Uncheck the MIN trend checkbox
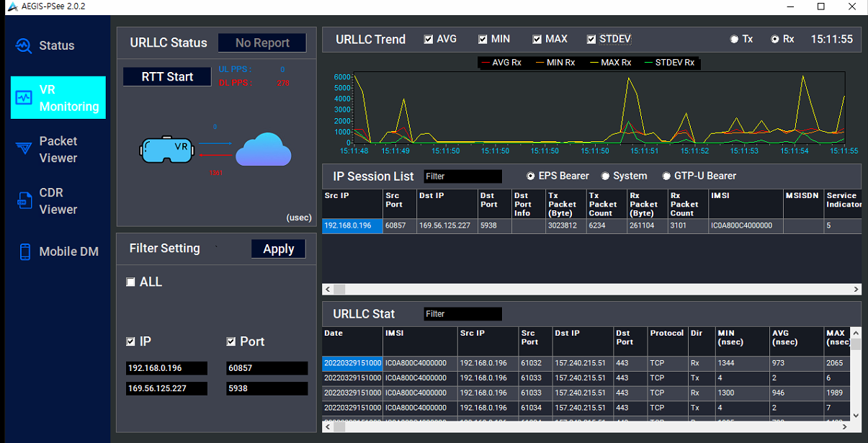The height and width of the screenshot is (443, 868). 483,39
